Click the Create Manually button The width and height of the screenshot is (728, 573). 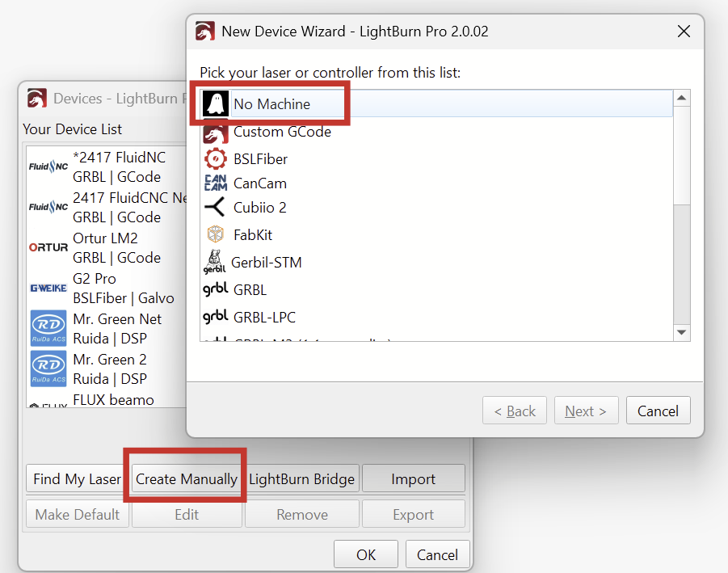coord(187,479)
